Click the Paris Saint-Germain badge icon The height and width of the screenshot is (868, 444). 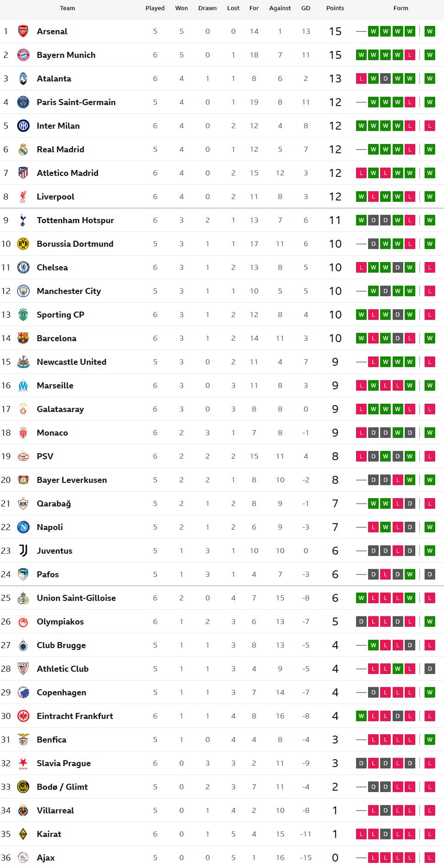(23, 102)
